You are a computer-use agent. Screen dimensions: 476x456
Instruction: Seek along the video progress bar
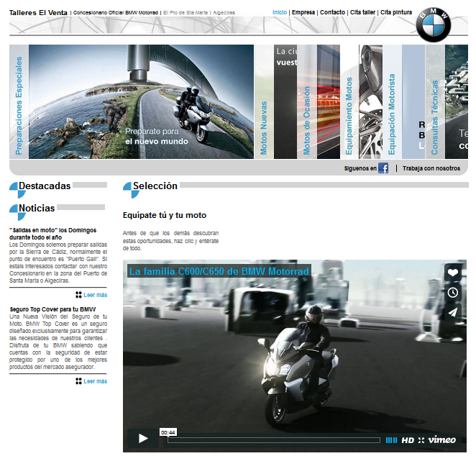click(274, 440)
